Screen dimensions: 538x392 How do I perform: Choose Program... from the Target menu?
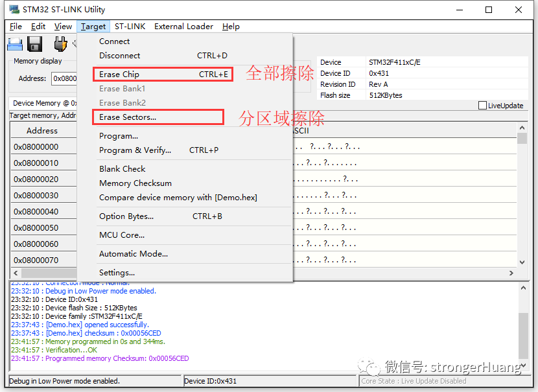[x=185, y=136]
